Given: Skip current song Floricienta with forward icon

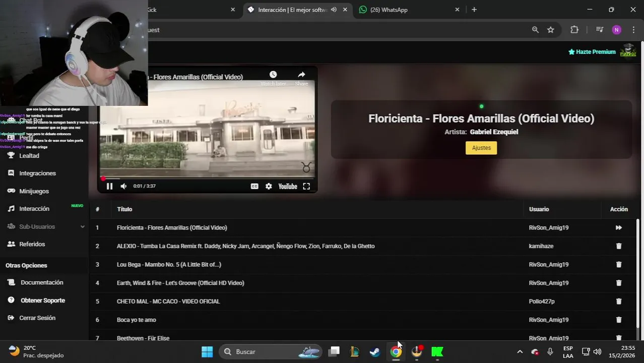Looking at the screenshot, I should [619, 228].
